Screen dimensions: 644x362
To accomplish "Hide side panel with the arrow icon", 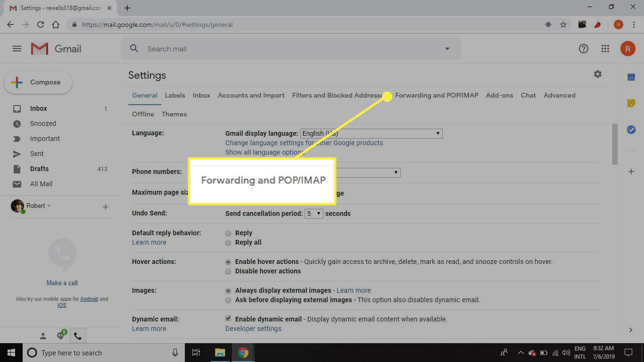I will point(631,330).
